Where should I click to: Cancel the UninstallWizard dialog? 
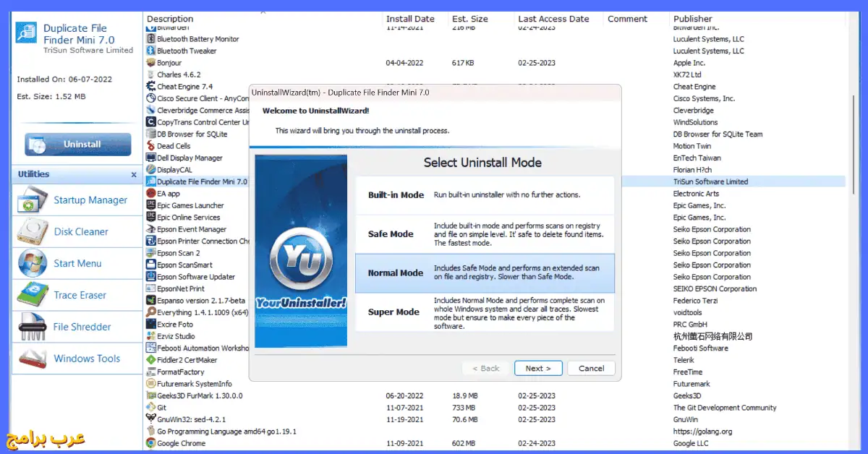click(x=591, y=368)
